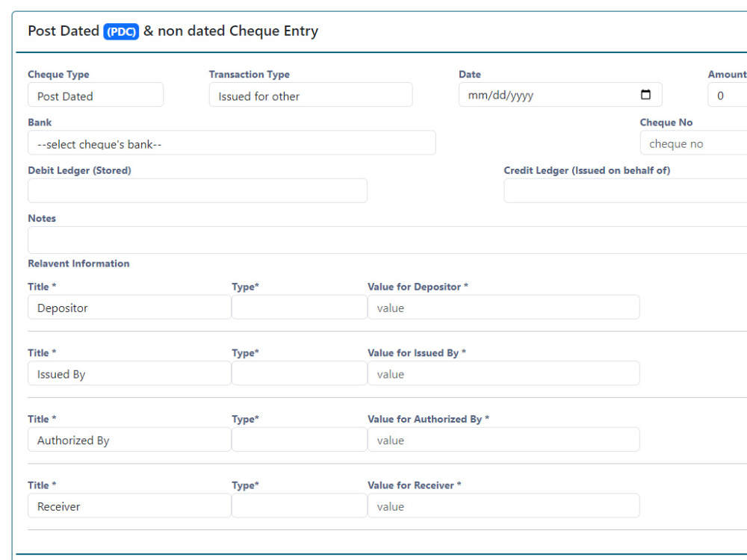Open the Type dropdown in Authorized By row
747x560 pixels.
300,440
